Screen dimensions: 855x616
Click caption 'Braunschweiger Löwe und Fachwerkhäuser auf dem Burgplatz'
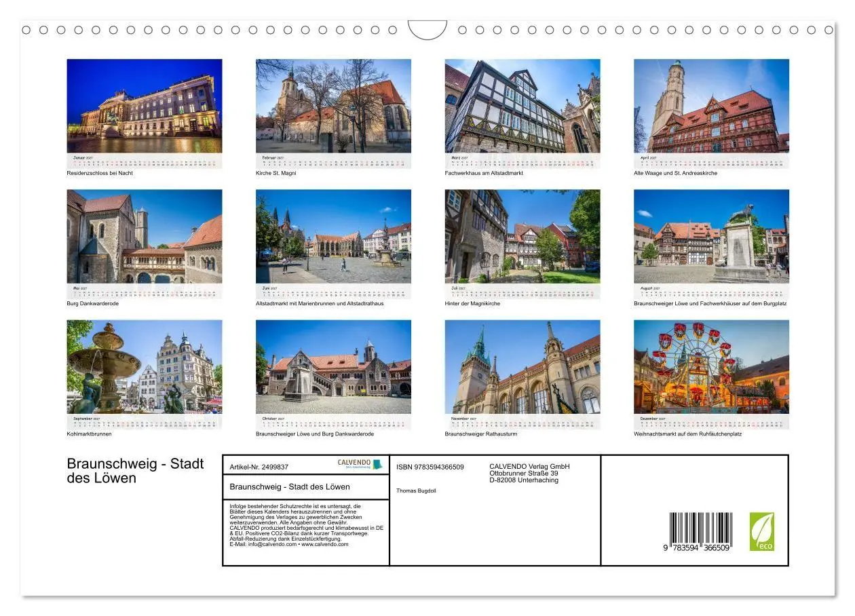710,303
